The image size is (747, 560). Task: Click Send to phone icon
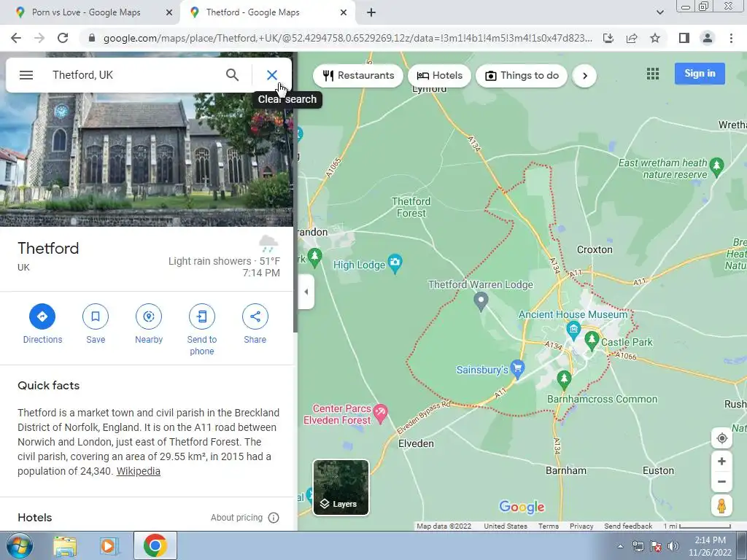(202, 316)
